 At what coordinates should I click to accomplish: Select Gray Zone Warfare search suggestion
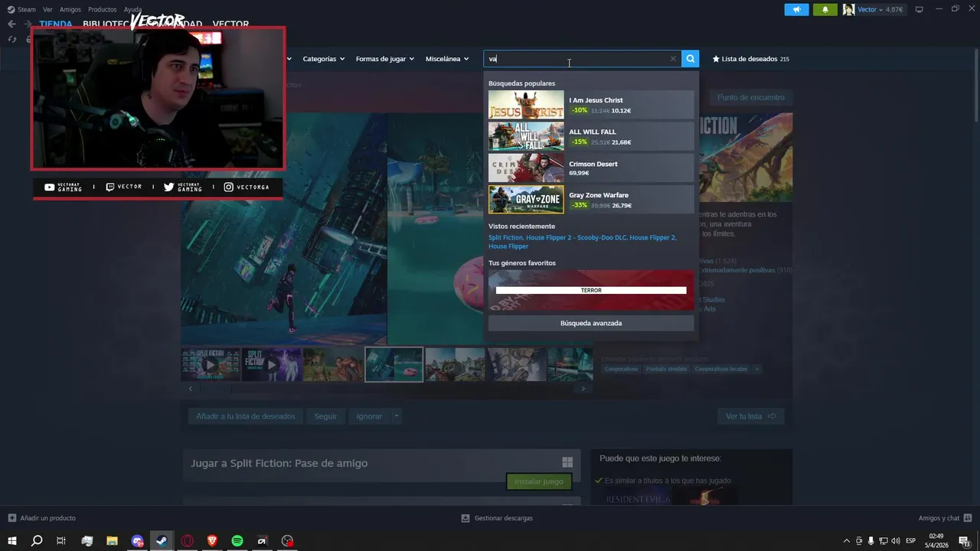click(591, 200)
